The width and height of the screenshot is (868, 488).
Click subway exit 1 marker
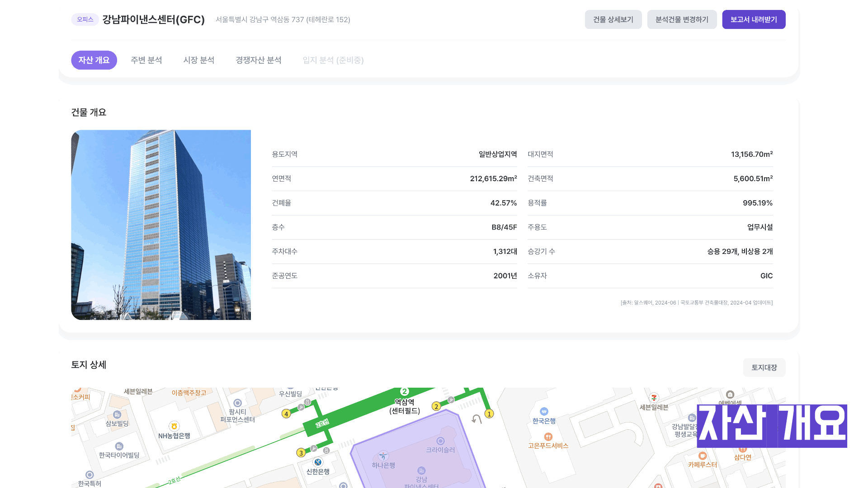[x=489, y=413]
